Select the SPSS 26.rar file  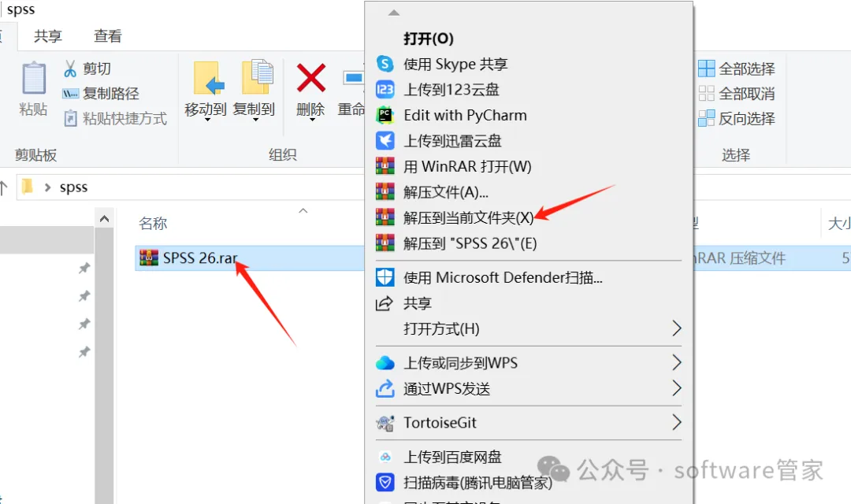coord(199,258)
